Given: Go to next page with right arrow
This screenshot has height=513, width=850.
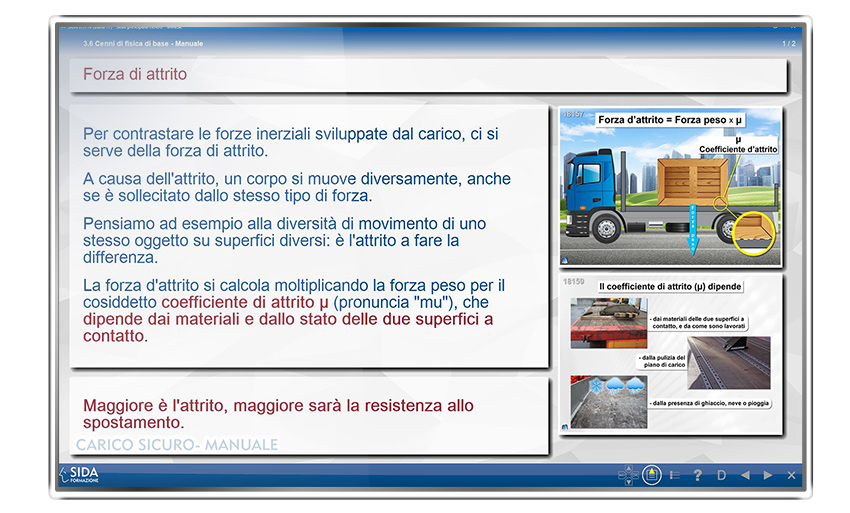Looking at the screenshot, I should coord(768,475).
